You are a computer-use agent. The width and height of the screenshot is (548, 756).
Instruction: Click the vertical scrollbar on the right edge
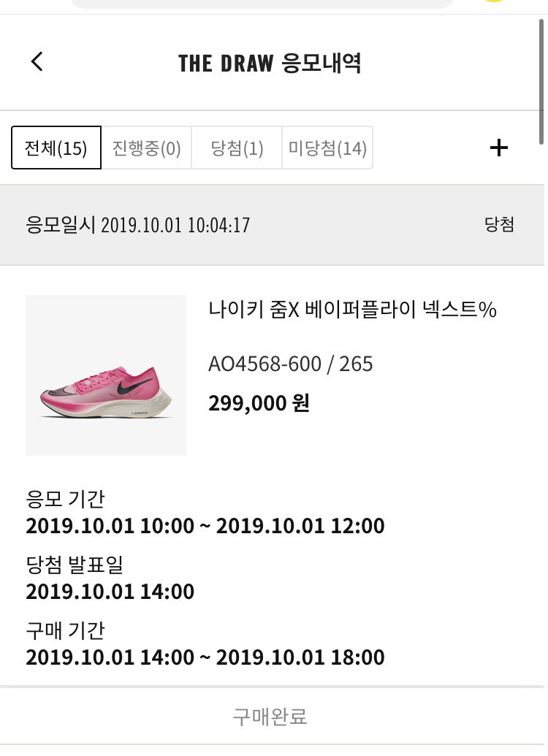541,81
